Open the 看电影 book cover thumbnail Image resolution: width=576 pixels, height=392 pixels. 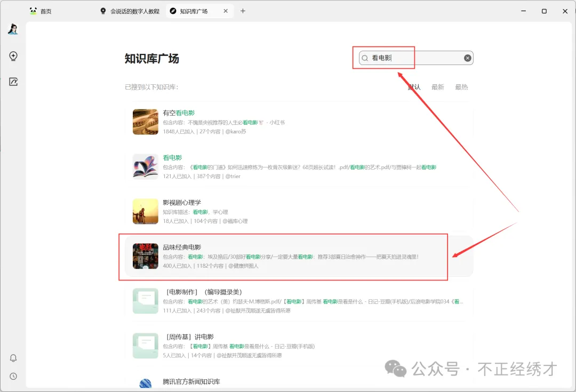[x=146, y=167]
